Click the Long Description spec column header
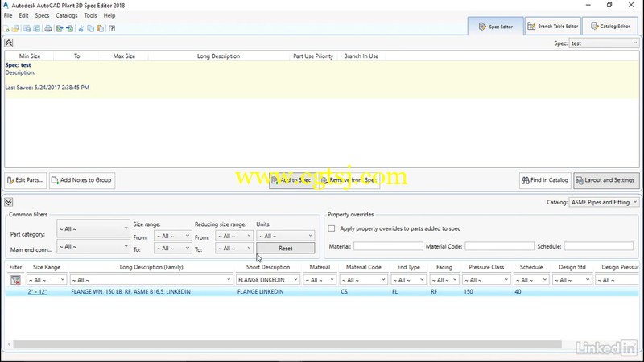Image resolution: width=644 pixels, height=362 pixels. tap(218, 56)
